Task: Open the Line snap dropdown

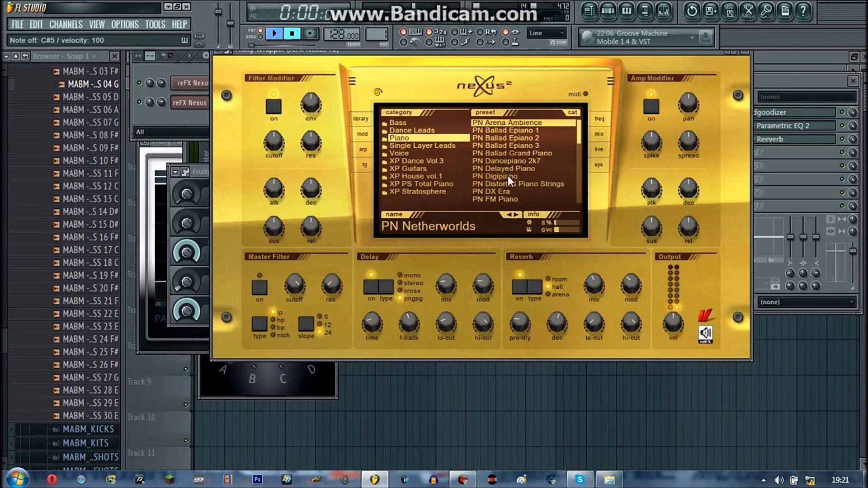Action: coord(547,33)
